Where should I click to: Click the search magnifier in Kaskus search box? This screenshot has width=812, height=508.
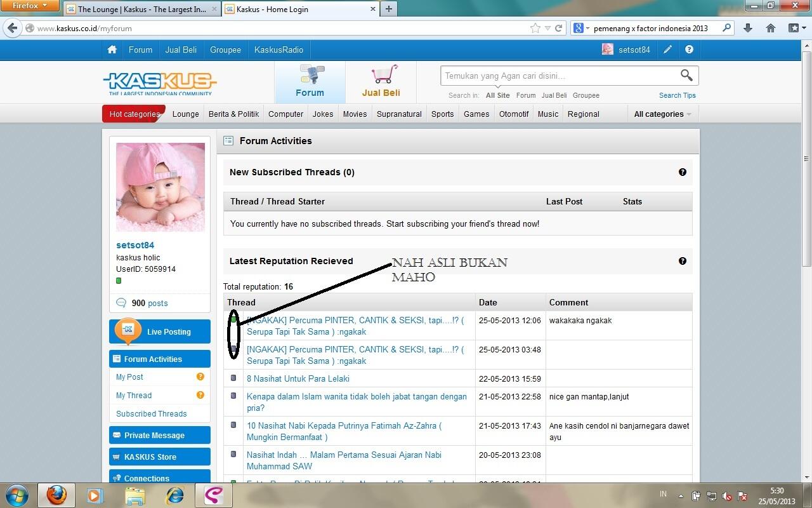[x=686, y=76]
